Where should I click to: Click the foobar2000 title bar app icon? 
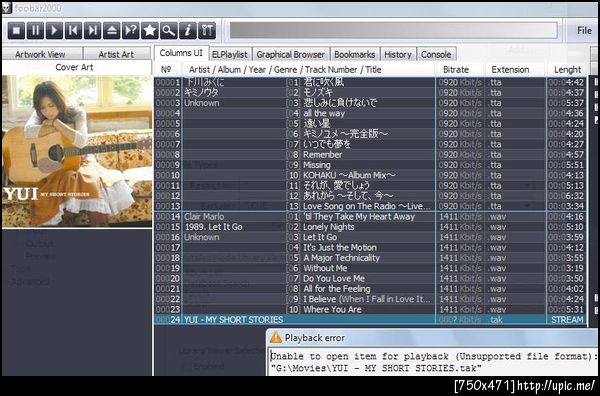click(7, 8)
